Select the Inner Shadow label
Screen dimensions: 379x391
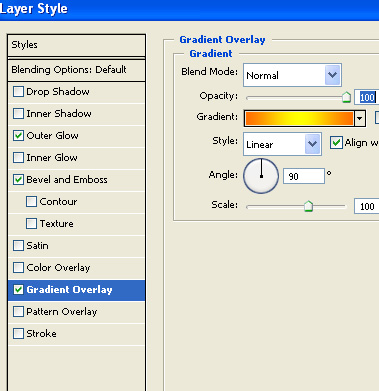[59, 114]
